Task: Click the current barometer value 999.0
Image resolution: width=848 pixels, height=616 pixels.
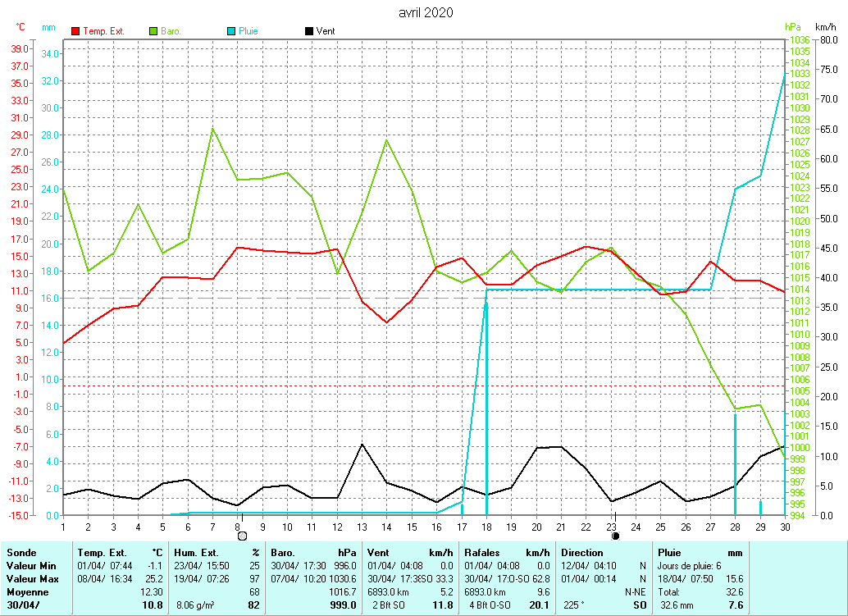Action: pos(344,605)
